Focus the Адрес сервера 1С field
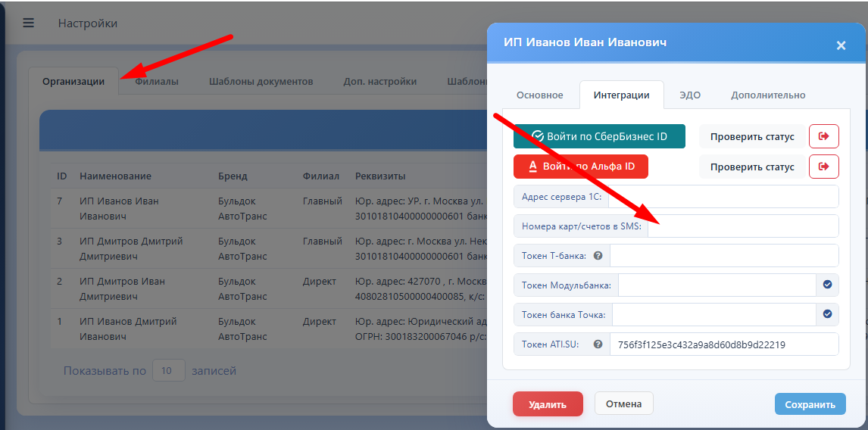 coord(723,197)
